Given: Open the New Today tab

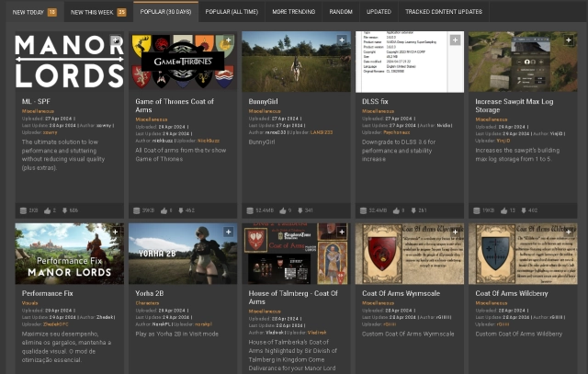Looking at the screenshot, I should click(x=35, y=12).
